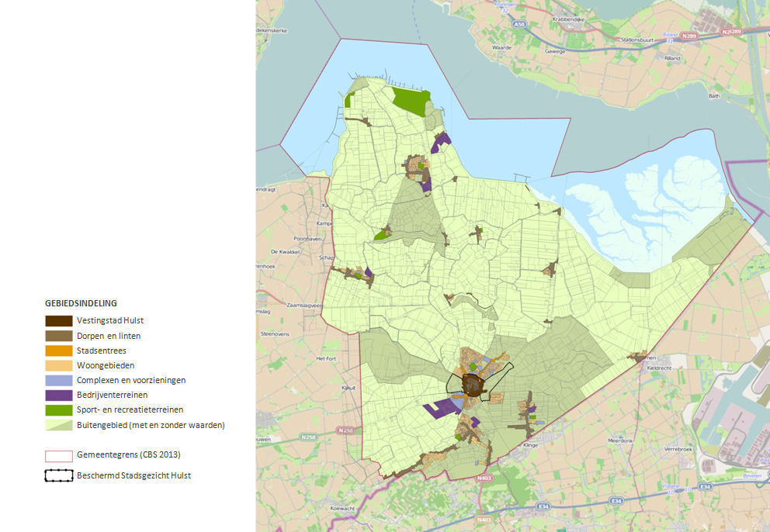The width and height of the screenshot is (770, 532).
Task: Click the lavender Complexen en voorzieningen swatch
Action: click(59, 380)
